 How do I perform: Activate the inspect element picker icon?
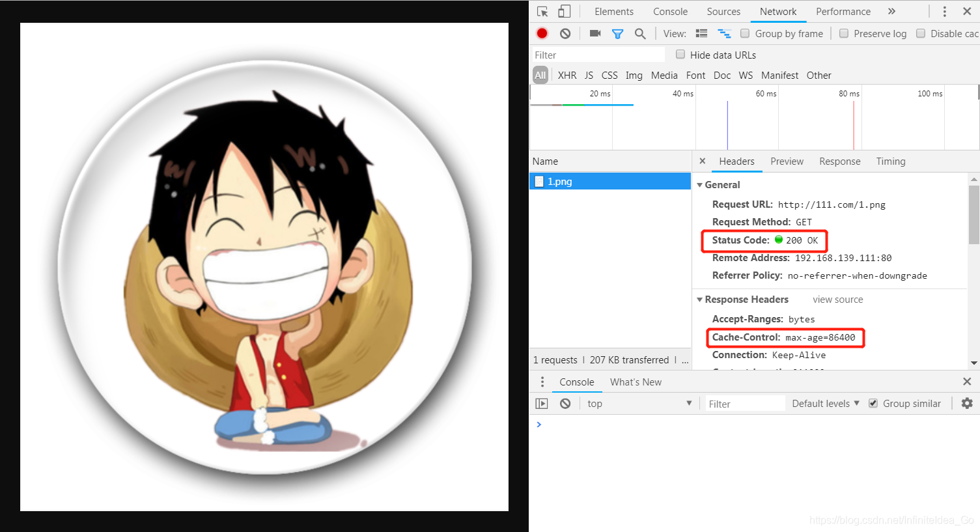pyautogui.click(x=542, y=12)
